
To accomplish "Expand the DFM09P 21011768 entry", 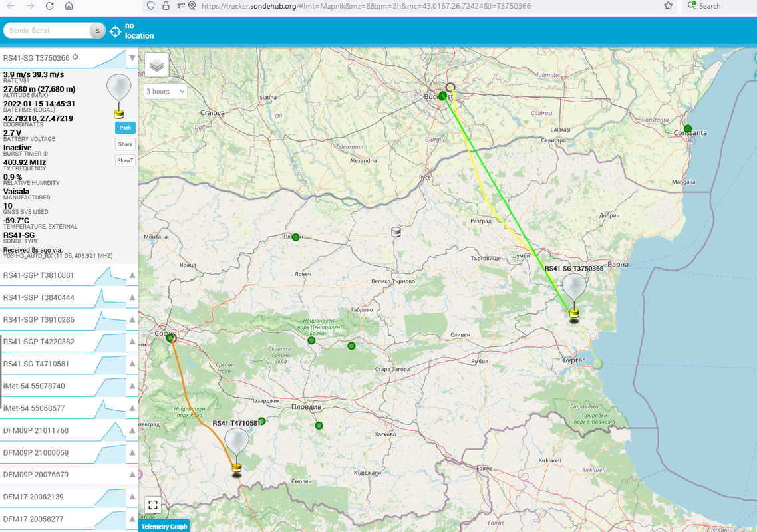I will [132, 431].
